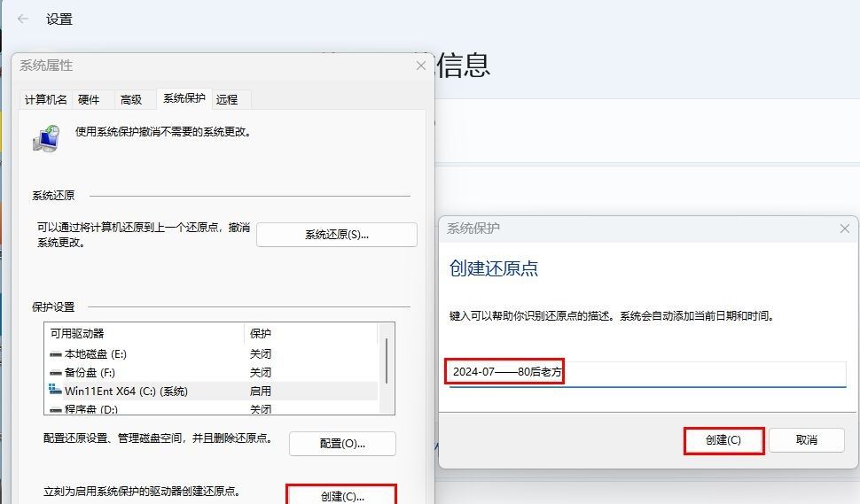Click the 保护 column header
Viewport: 860px width, 504px height.
pos(311,334)
